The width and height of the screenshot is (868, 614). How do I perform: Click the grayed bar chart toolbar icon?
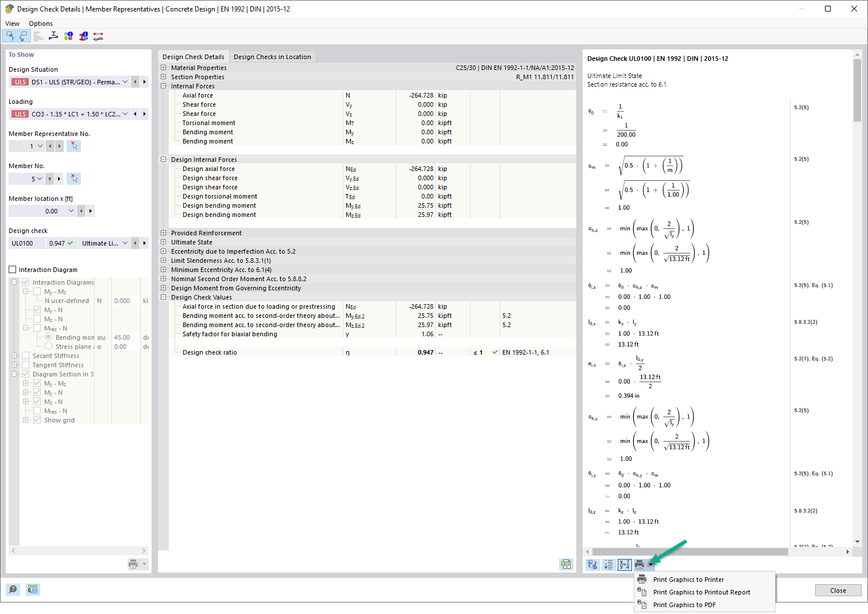click(x=38, y=36)
